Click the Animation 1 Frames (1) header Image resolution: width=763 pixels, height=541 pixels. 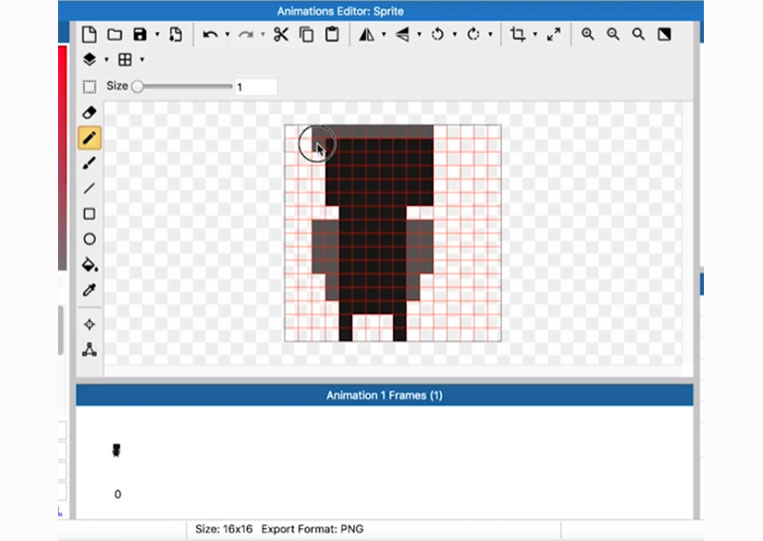(x=384, y=395)
